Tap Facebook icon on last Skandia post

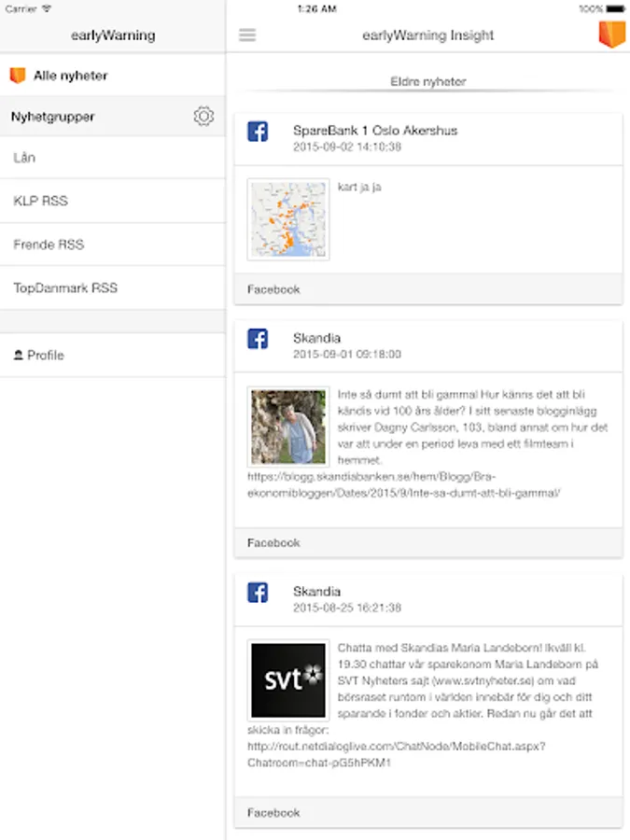(x=258, y=592)
